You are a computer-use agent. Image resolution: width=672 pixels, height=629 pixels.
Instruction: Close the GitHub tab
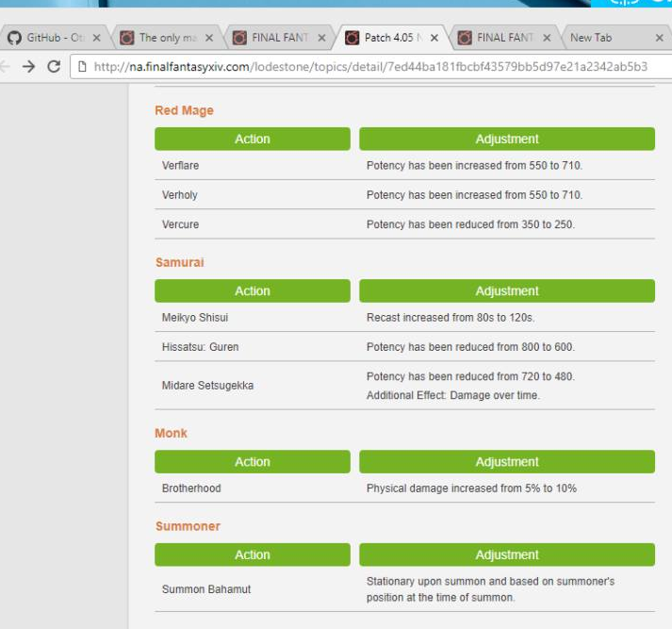pos(97,38)
